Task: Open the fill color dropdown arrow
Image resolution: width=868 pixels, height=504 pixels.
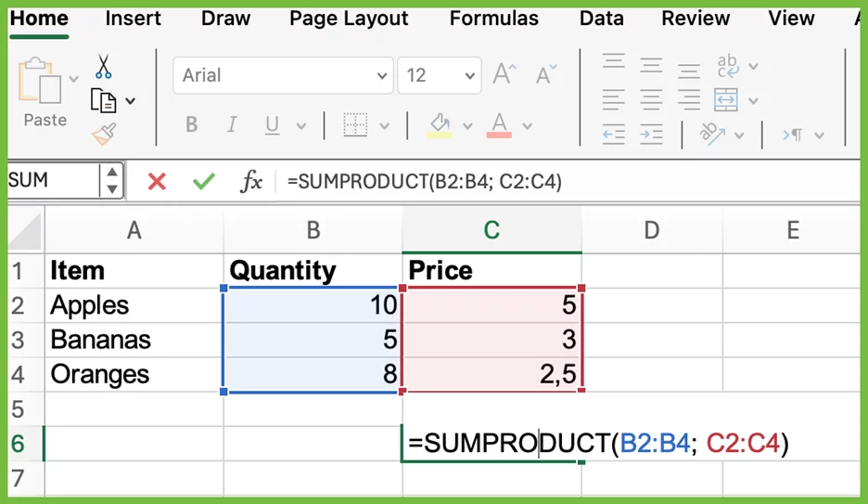Action: point(467,126)
